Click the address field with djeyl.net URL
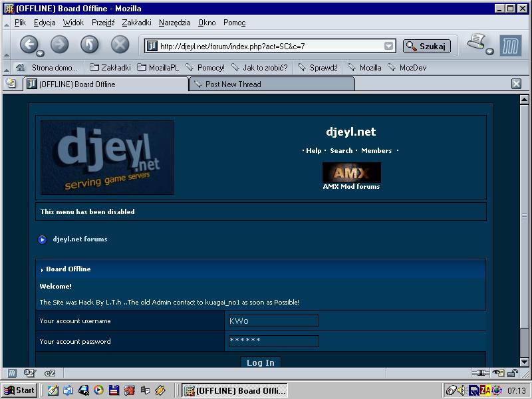Screen dimensions: 532x399 [x=271, y=46]
